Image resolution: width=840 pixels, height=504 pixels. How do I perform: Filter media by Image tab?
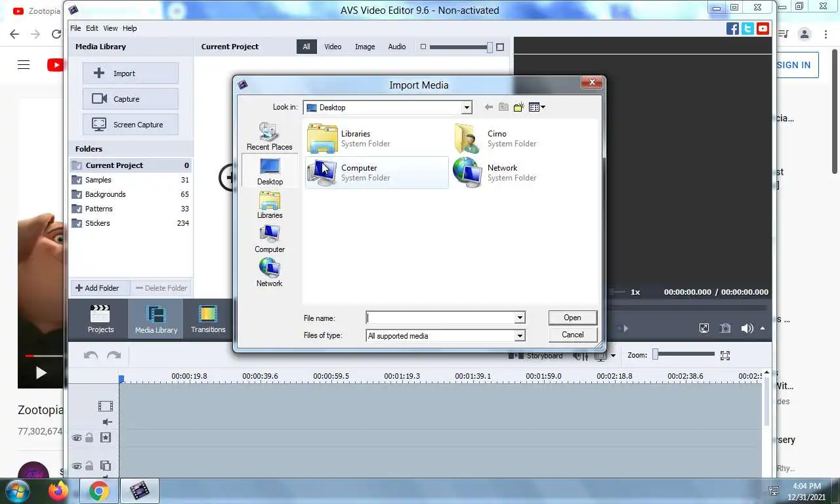pyautogui.click(x=365, y=47)
